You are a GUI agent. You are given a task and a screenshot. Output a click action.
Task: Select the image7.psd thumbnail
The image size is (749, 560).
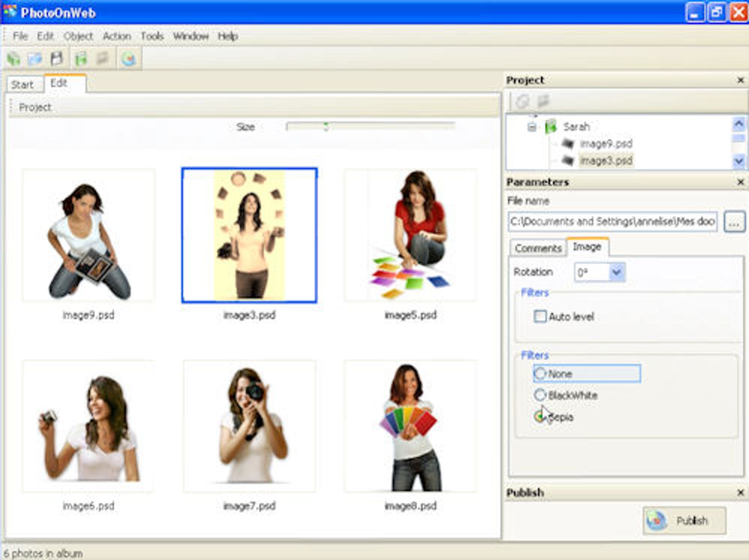click(x=249, y=426)
